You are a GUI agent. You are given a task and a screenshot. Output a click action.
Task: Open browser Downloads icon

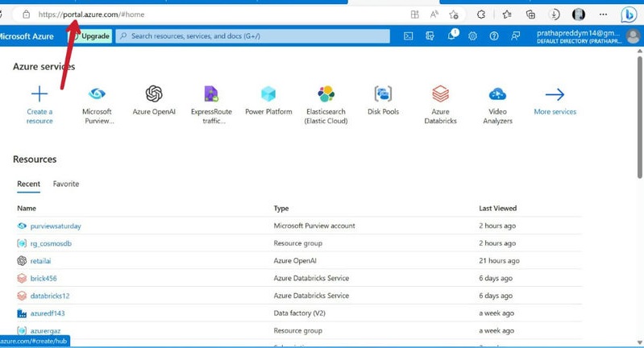click(x=555, y=14)
